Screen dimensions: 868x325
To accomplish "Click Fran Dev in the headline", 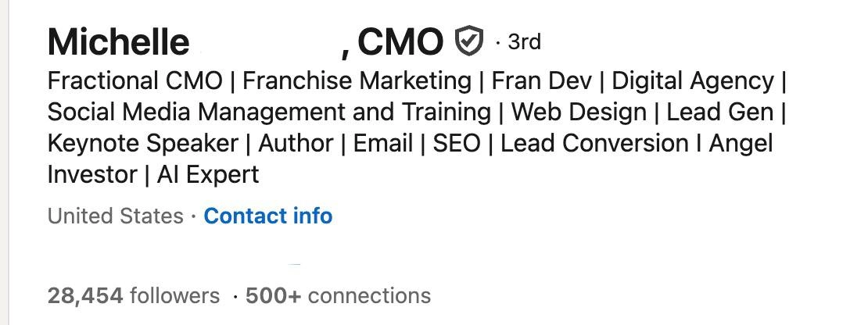I will click(x=541, y=81).
